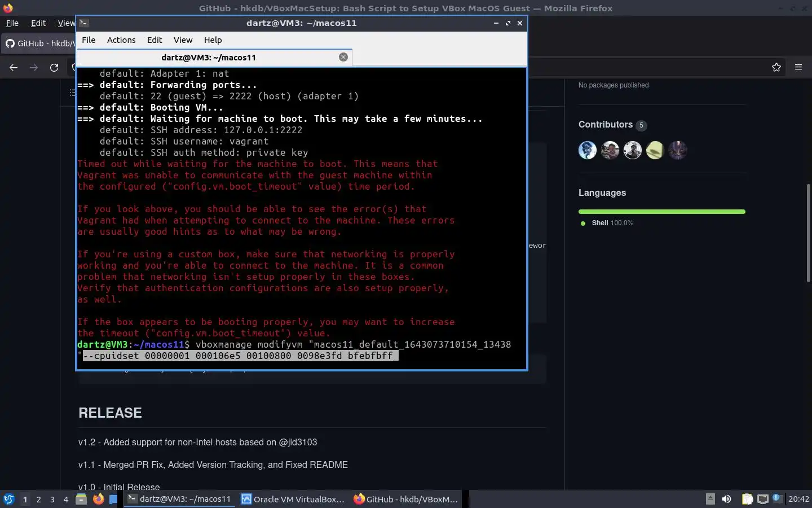Click the v1.1 release note line
Screen dimensions: 812x508
point(213,465)
